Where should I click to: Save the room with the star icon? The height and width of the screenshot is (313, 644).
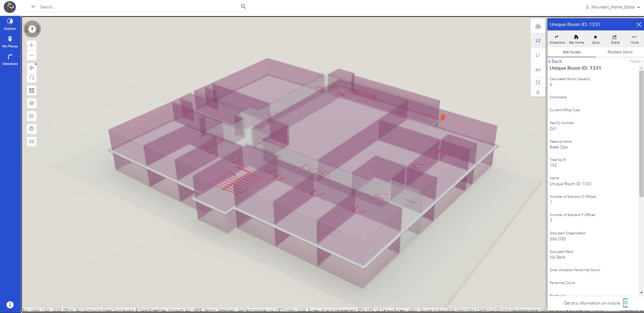[595, 39]
